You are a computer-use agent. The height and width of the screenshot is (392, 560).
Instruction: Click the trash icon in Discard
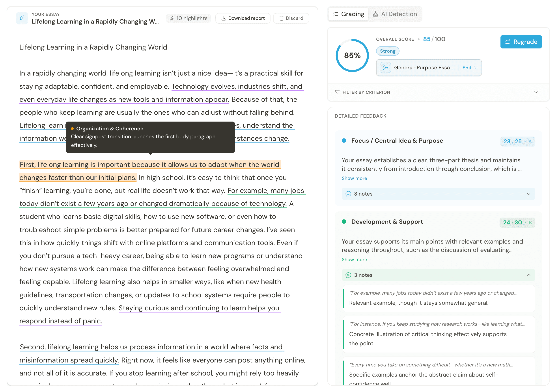coord(281,18)
